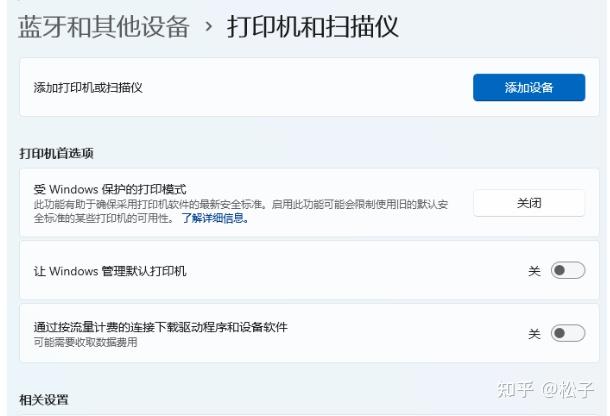Open the 了解详细信息 link
This screenshot has height=416, width=610.
pyautogui.click(x=215, y=218)
